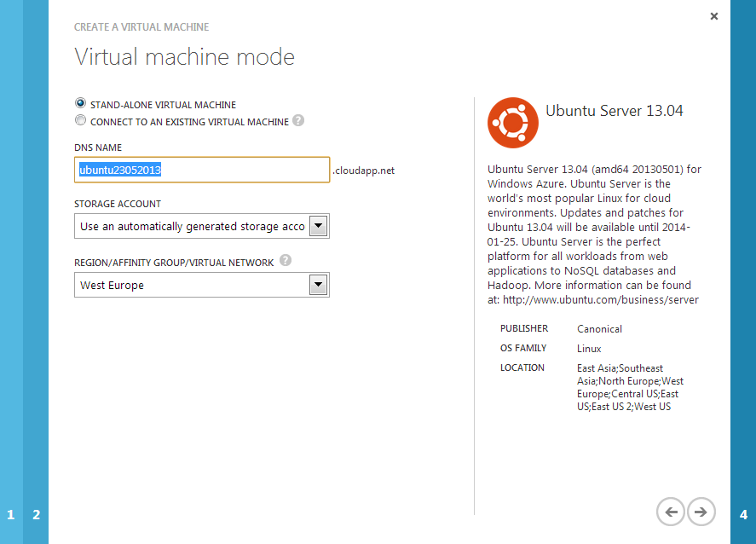Image resolution: width=756 pixels, height=544 pixels.
Task: Open the ubuntu.com business server URL
Action: pyautogui.click(x=600, y=299)
